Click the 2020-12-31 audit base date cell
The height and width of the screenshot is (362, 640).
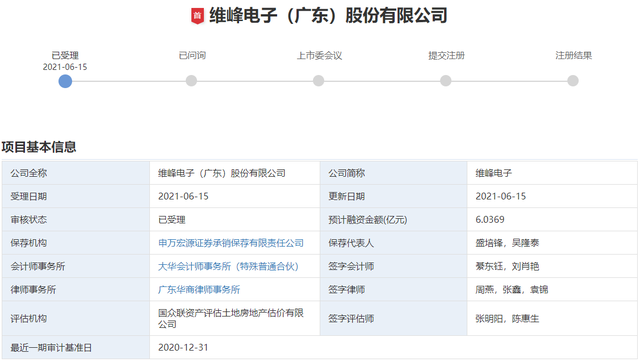click(x=393, y=348)
